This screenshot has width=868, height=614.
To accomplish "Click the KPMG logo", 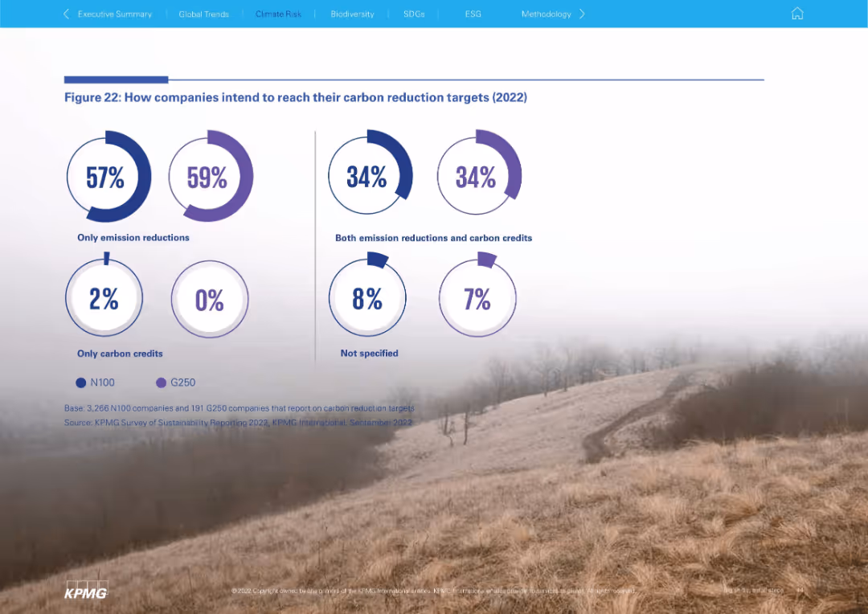I will (x=86, y=590).
